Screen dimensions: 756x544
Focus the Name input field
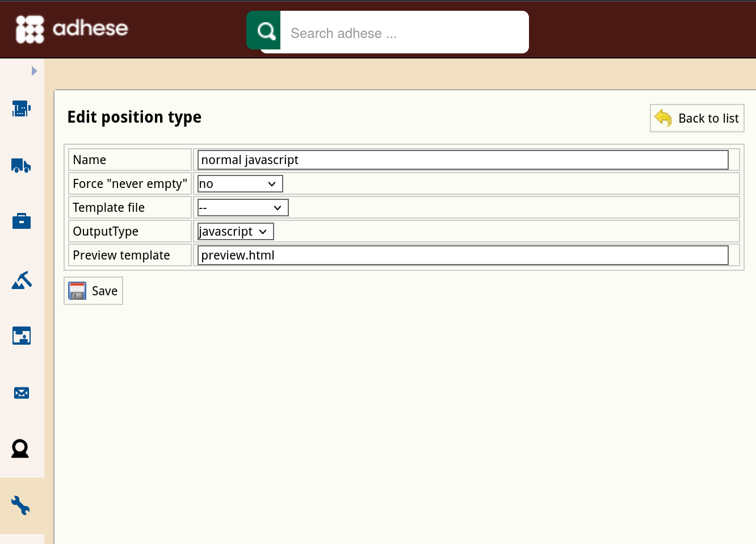[463, 160]
